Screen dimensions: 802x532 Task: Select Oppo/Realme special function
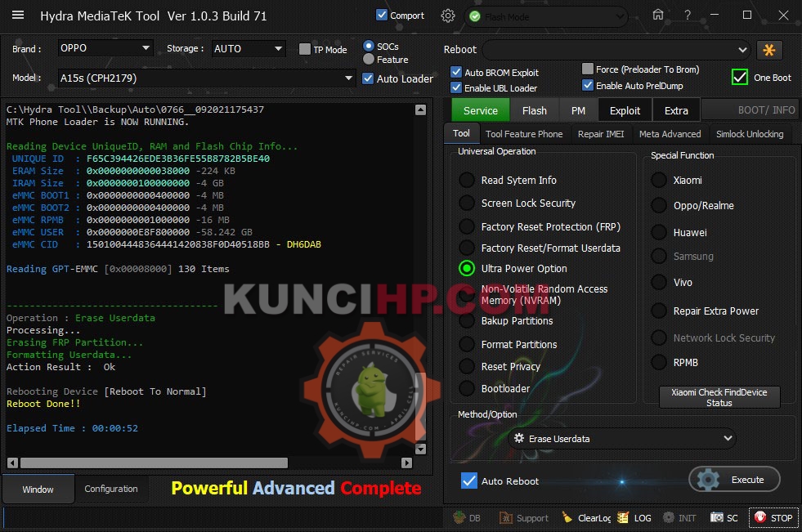click(659, 205)
